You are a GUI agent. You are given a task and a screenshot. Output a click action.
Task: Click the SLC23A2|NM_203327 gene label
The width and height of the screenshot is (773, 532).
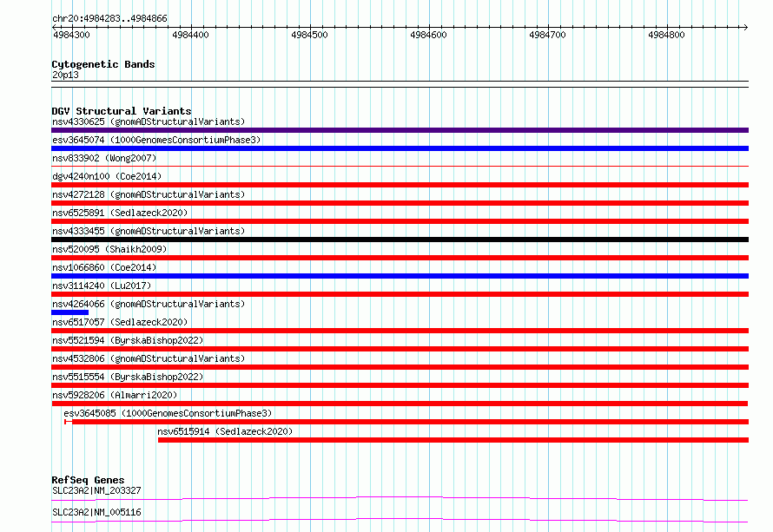96,490
